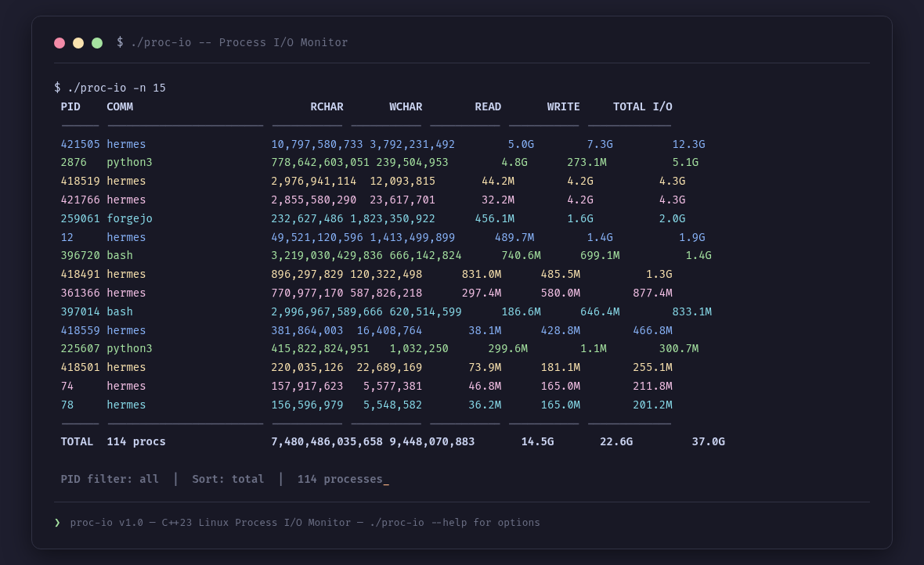This screenshot has width=924, height=565.
Task: Select PID 396720
Action: pos(80,255)
